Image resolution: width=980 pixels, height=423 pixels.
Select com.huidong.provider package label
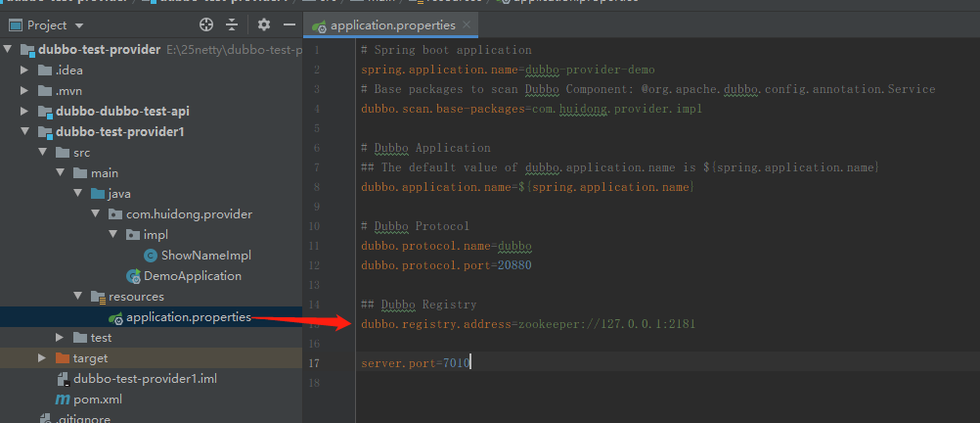click(190, 214)
